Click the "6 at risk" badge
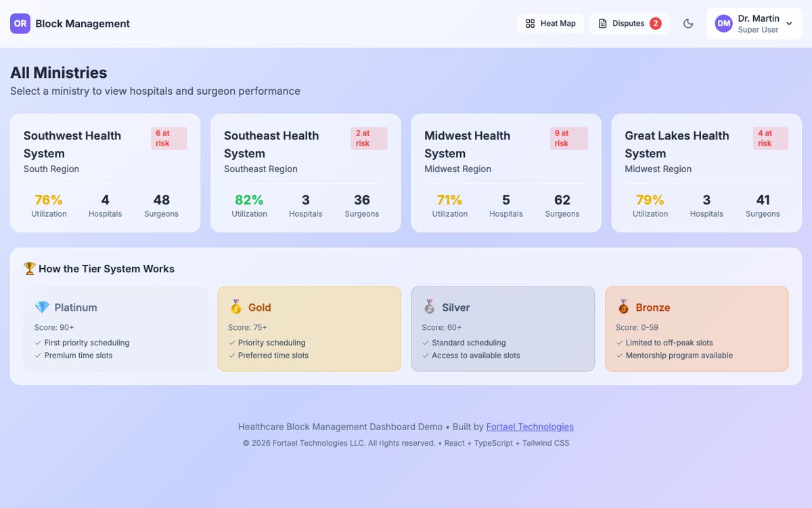Screen dimensions: 812x508 click(x=168, y=138)
